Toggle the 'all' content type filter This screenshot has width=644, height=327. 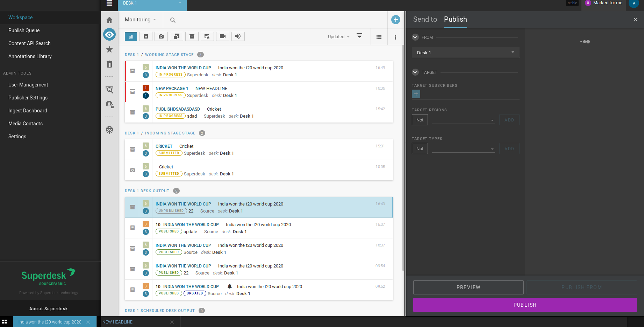[130, 36]
